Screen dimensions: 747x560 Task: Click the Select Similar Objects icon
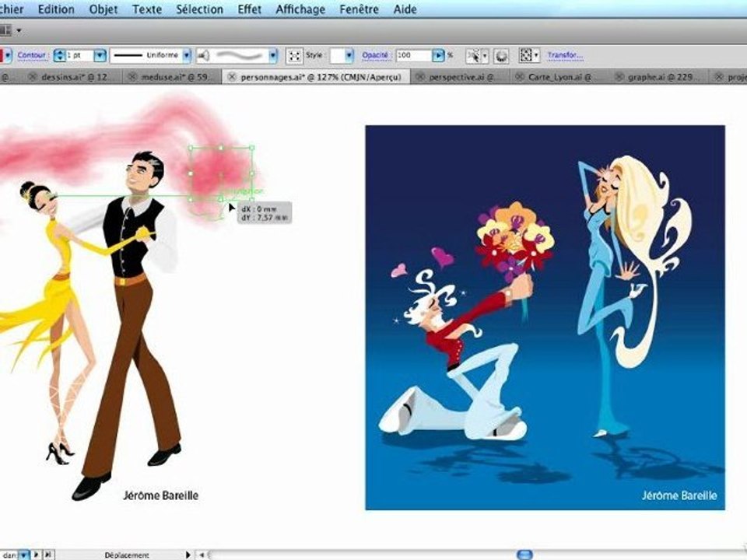(473, 56)
